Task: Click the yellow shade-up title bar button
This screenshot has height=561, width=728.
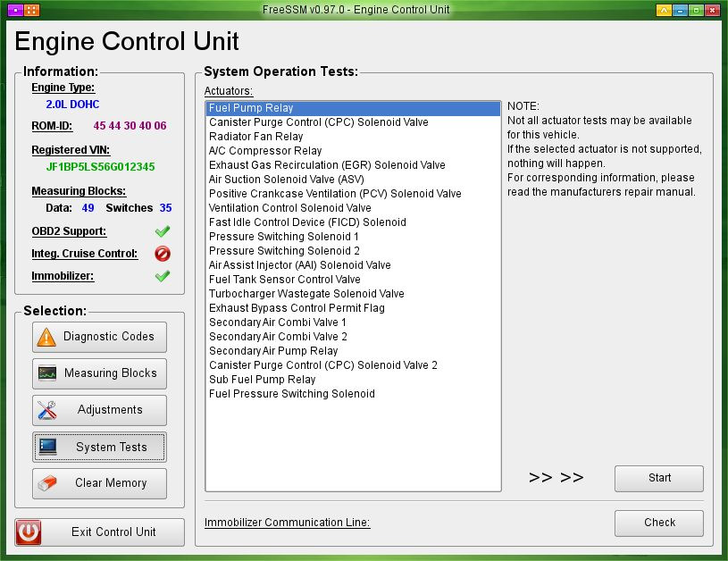Action: (x=664, y=10)
